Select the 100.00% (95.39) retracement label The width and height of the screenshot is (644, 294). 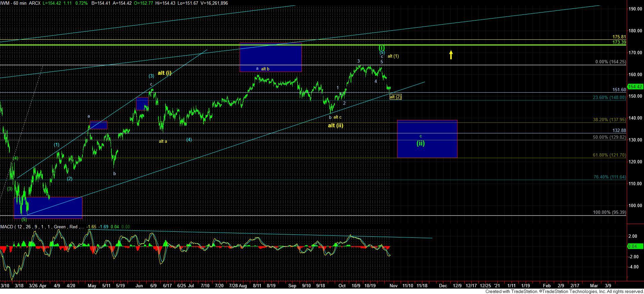(x=609, y=213)
